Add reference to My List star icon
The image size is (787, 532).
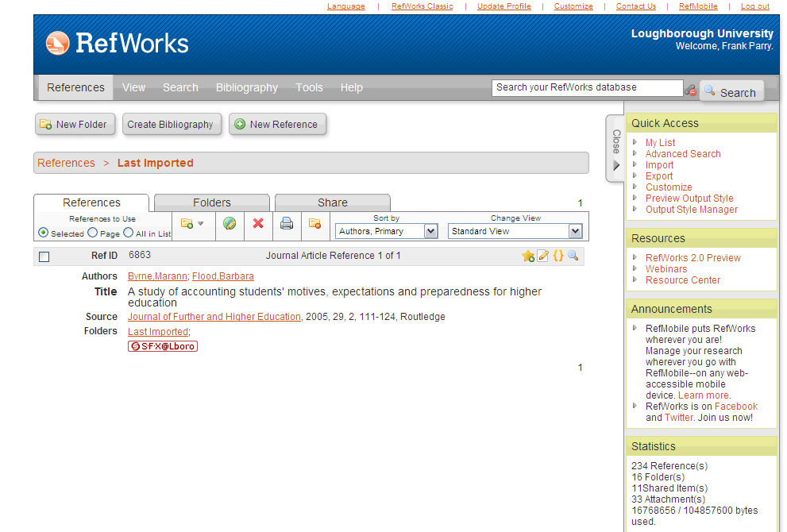coord(528,256)
